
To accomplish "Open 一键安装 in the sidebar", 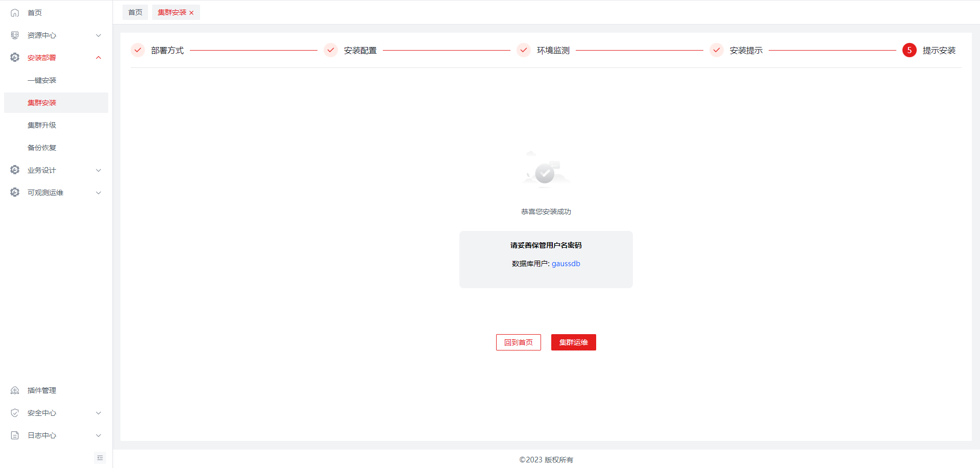I will [x=42, y=80].
